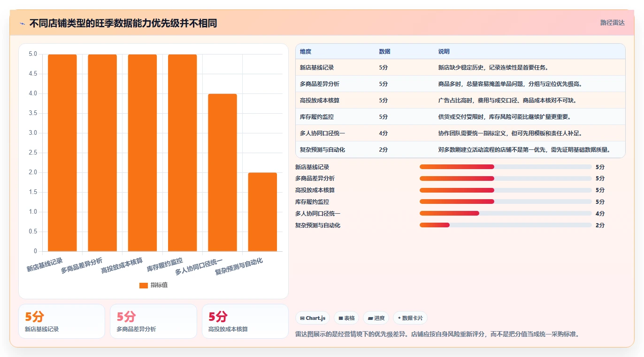The width and height of the screenshot is (644, 357).
Task: Select the 进度 chip
Action: click(376, 318)
